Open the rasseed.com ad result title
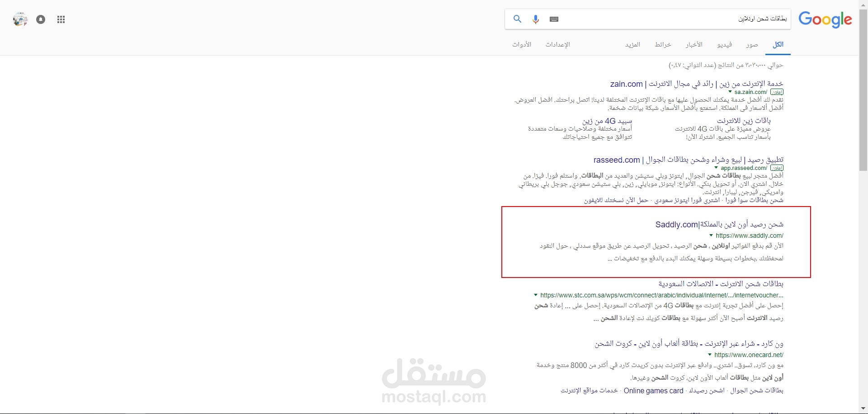 689,160
